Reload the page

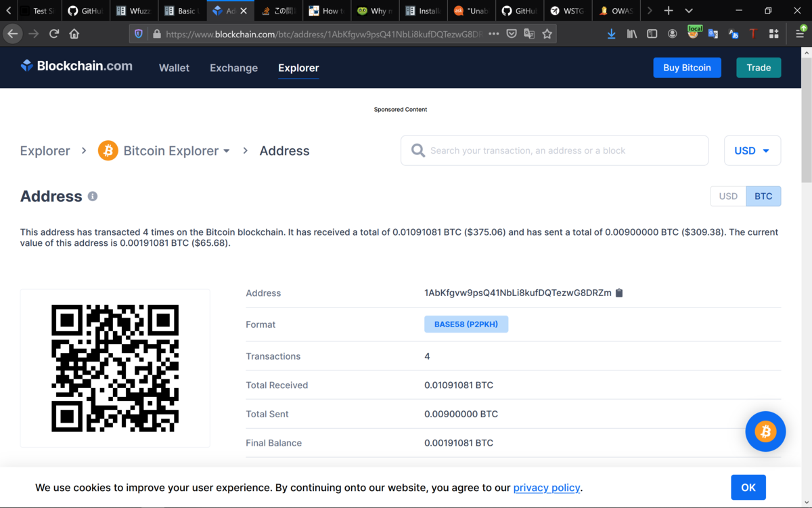pyautogui.click(x=54, y=34)
